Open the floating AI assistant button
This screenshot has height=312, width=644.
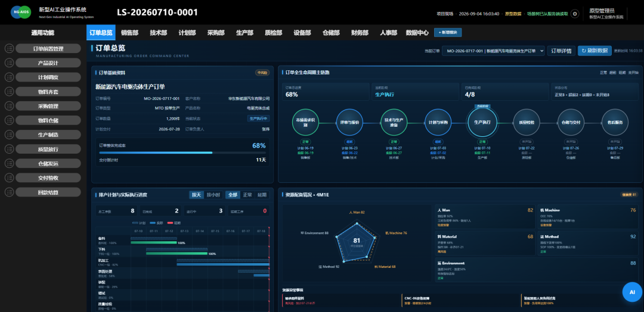coord(633,292)
